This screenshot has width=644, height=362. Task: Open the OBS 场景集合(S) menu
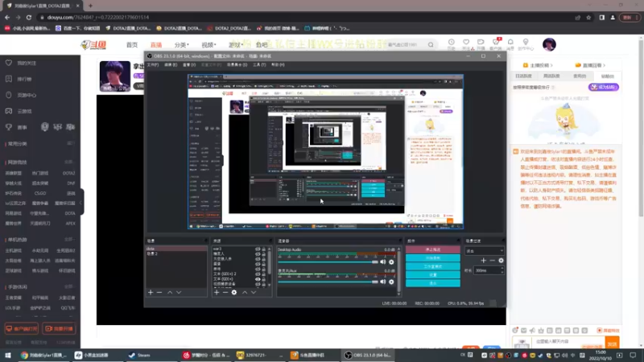click(237, 65)
